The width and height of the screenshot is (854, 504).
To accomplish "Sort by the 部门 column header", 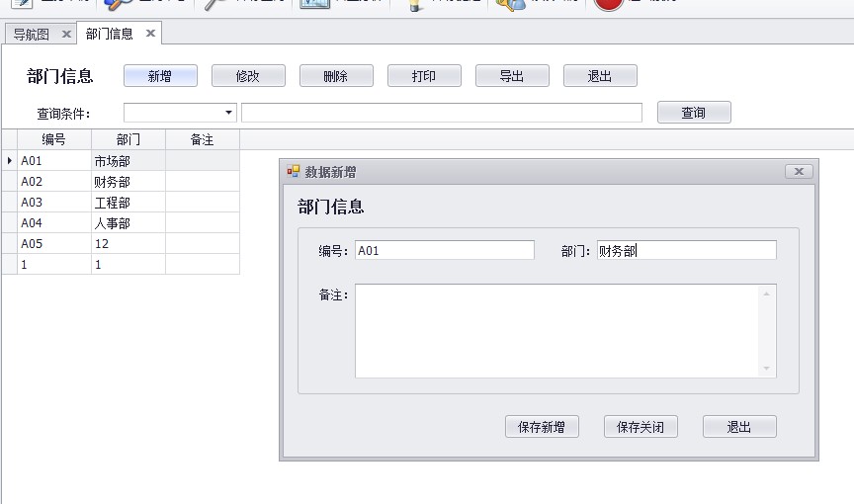I will (128, 140).
